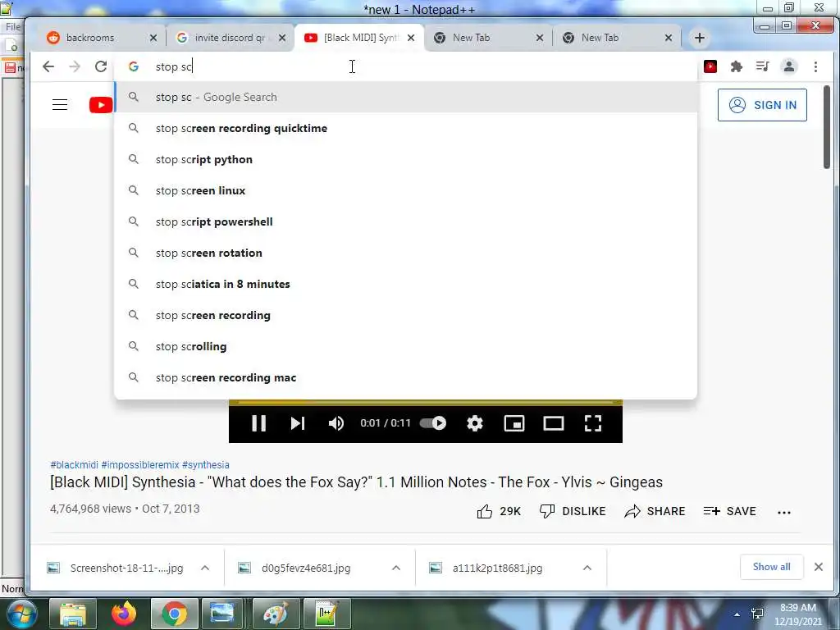This screenshot has width=840, height=630.
Task: Pause the video
Action: point(258,423)
